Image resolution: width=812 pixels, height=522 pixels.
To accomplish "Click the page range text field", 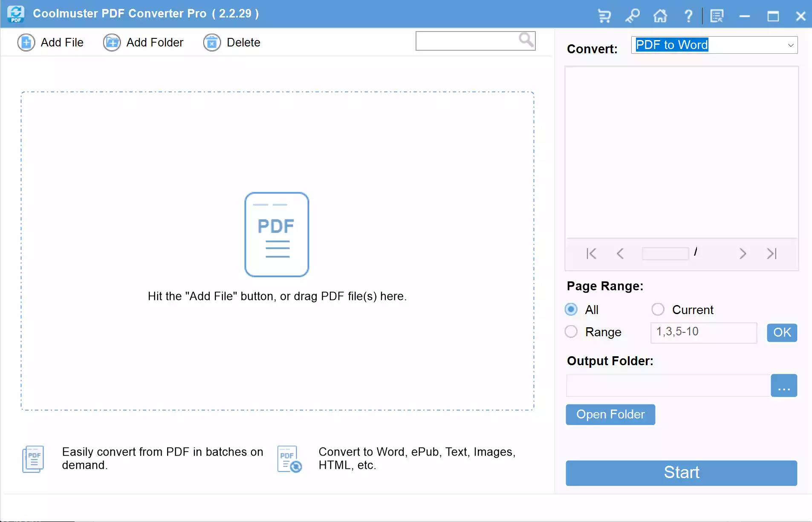I will pos(704,332).
